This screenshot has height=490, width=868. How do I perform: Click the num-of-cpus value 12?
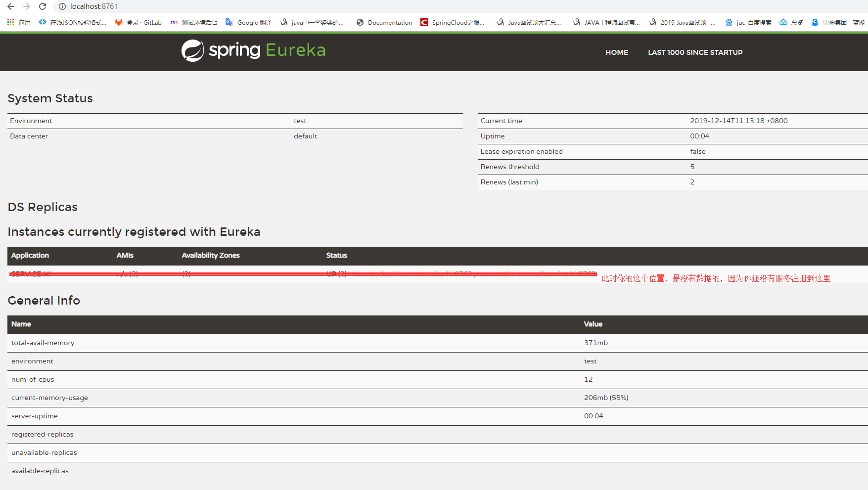tap(589, 380)
